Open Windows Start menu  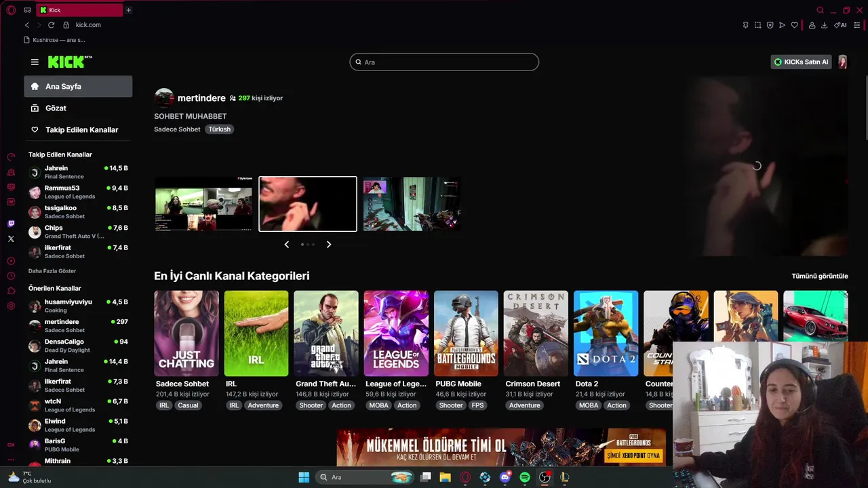[x=304, y=477]
